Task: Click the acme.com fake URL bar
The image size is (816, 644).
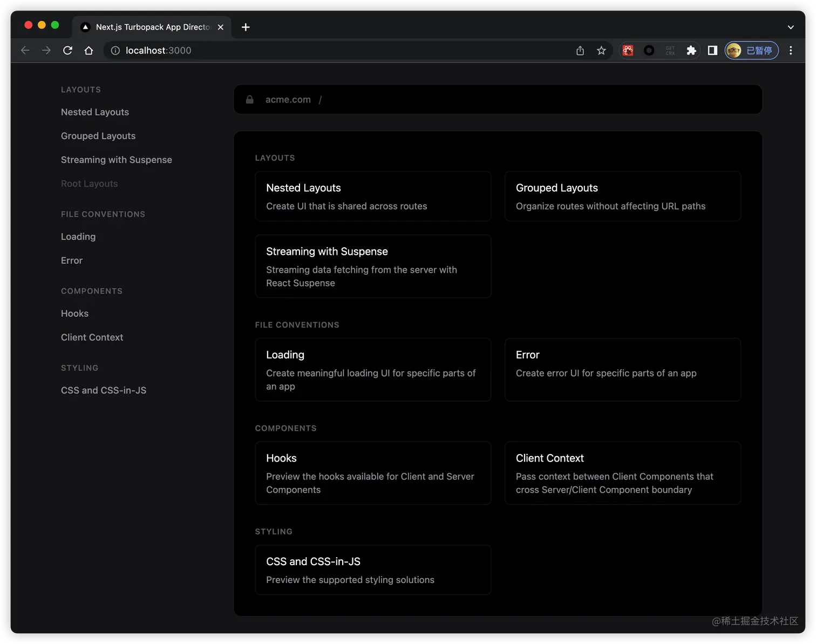Action: [x=498, y=99]
